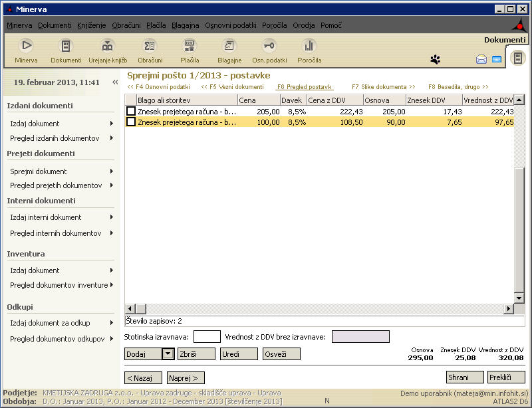Click the Osn. podatki key icon
This screenshot has width=532, height=408.
(269, 47)
